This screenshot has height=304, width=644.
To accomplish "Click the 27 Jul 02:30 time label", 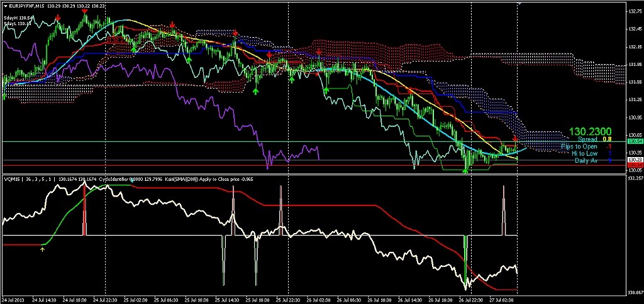I will click(501, 300).
